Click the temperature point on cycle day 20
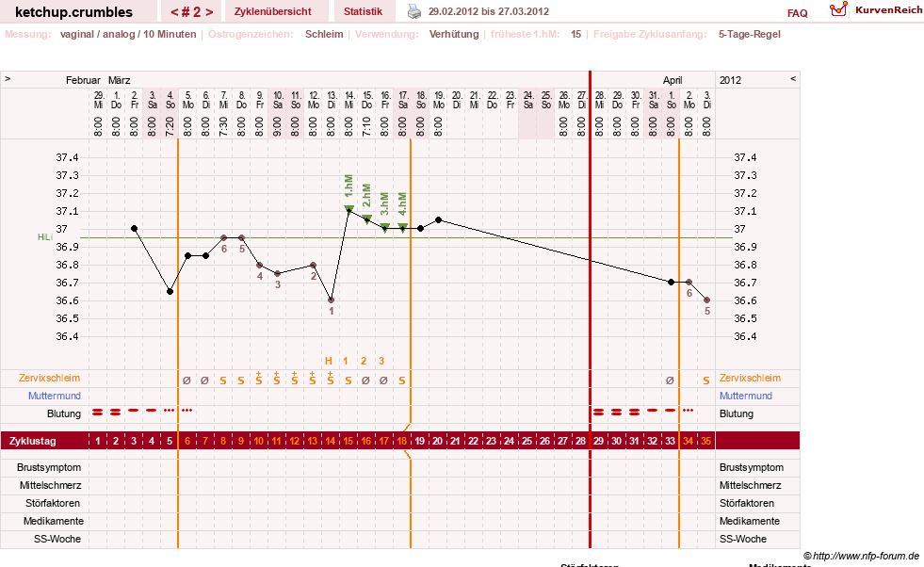This screenshot has height=567, width=924. click(438, 219)
